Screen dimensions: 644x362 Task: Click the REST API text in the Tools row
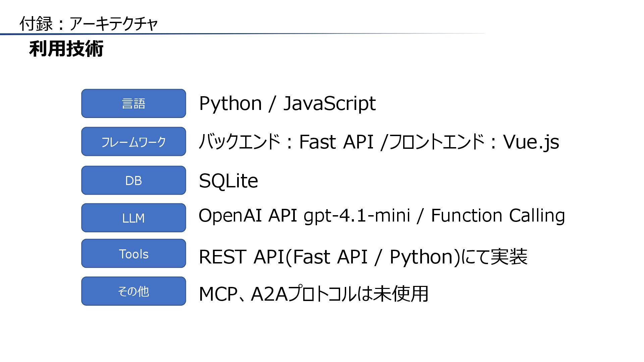pos(241,257)
